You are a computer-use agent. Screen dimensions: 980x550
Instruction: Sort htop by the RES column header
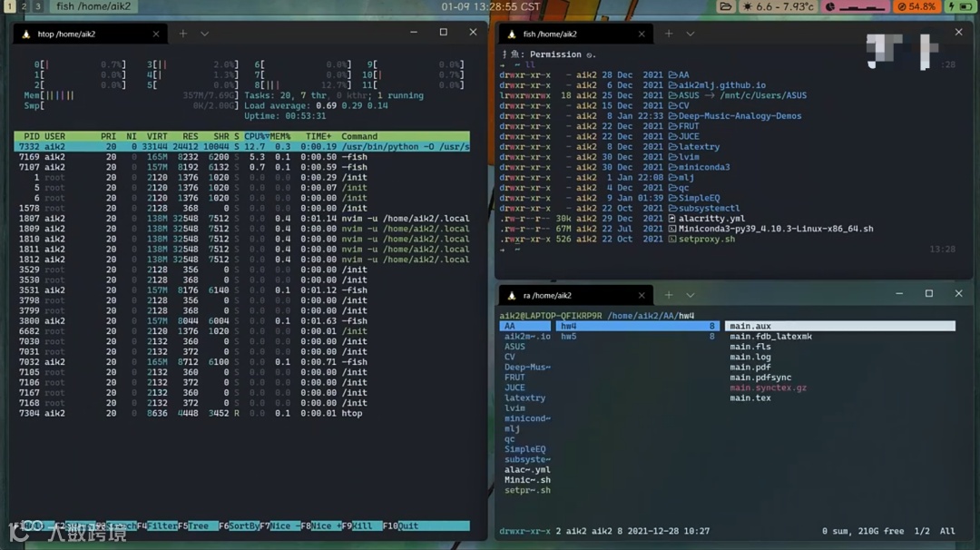(x=190, y=136)
